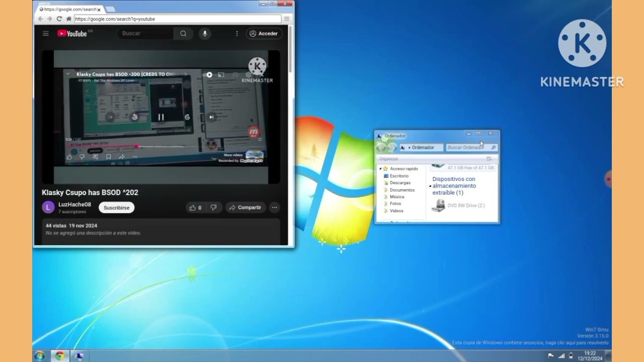
Task: Open the LuzHache08 channel avatar
Action: pos(48,207)
